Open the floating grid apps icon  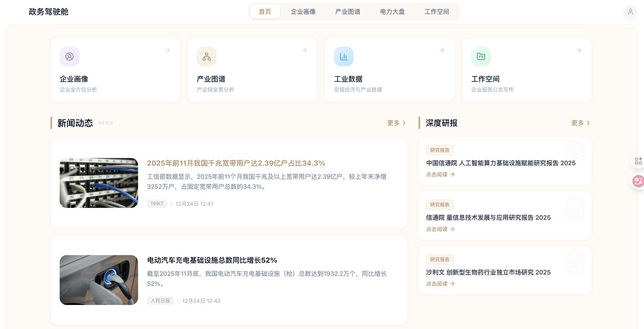pyautogui.click(x=638, y=161)
